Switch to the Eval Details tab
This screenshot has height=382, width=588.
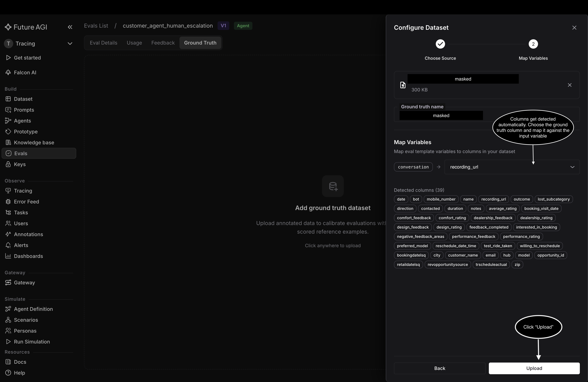[x=103, y=43]
